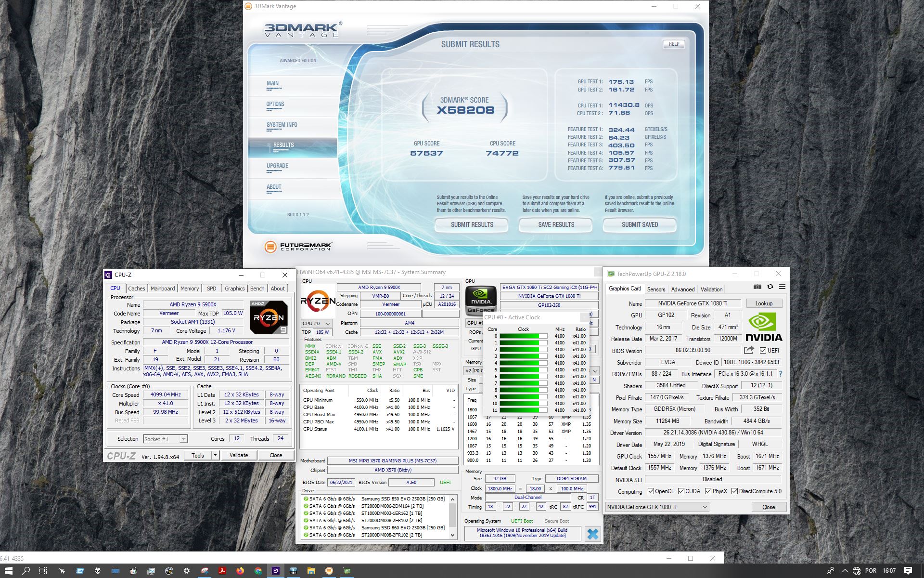Switch to CPU-Z taskbar icon
924x578 pixels.
(276, 571)
